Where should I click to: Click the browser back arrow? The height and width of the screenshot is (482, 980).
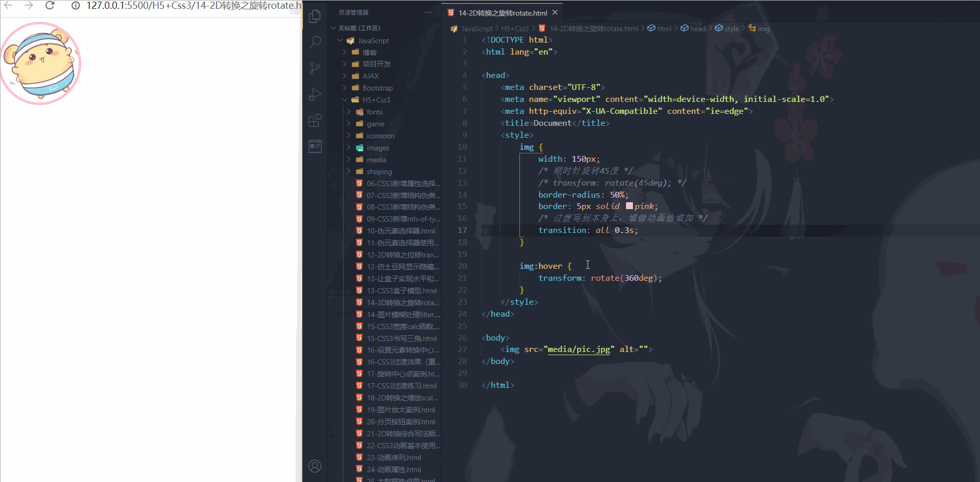coord(8,6)
